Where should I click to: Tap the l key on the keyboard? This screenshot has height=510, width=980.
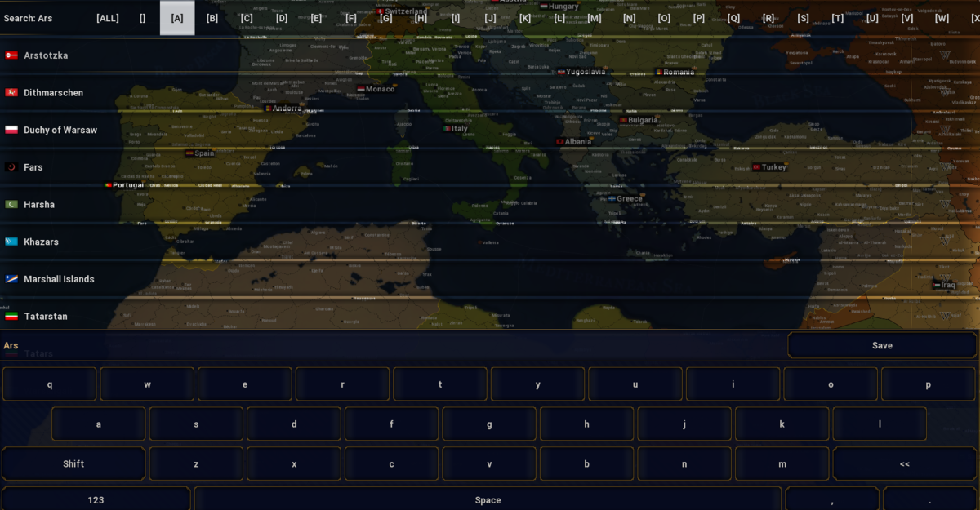(880, 424)
